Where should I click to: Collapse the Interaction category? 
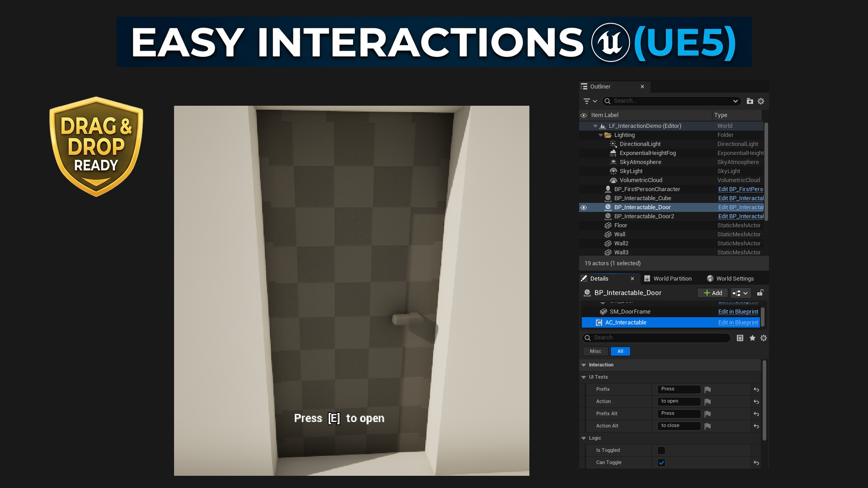click(584, 365)
